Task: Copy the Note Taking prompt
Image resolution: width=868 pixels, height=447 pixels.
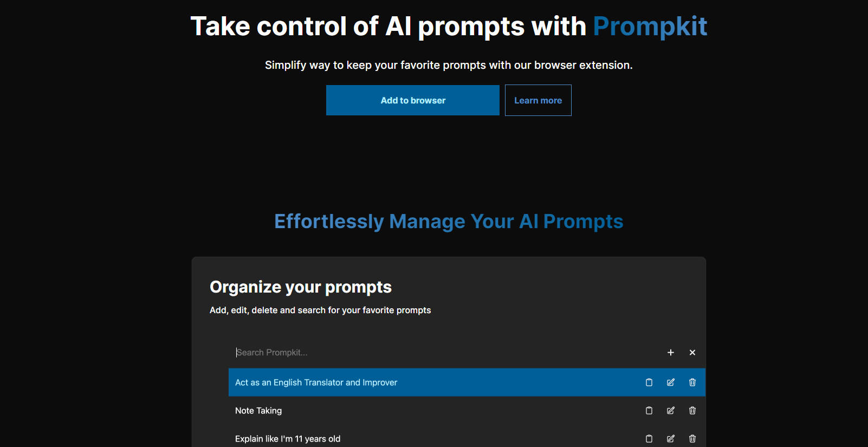Action: (x=649, y=410)
